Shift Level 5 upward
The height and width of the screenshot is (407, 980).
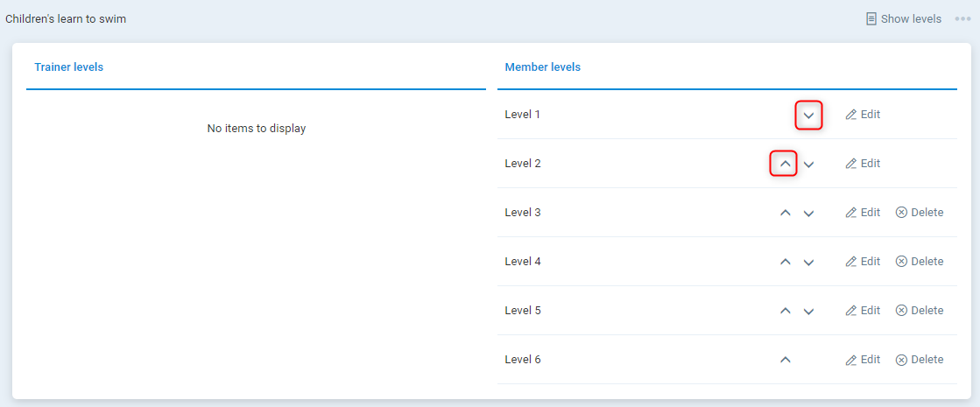tap(785, 311)
